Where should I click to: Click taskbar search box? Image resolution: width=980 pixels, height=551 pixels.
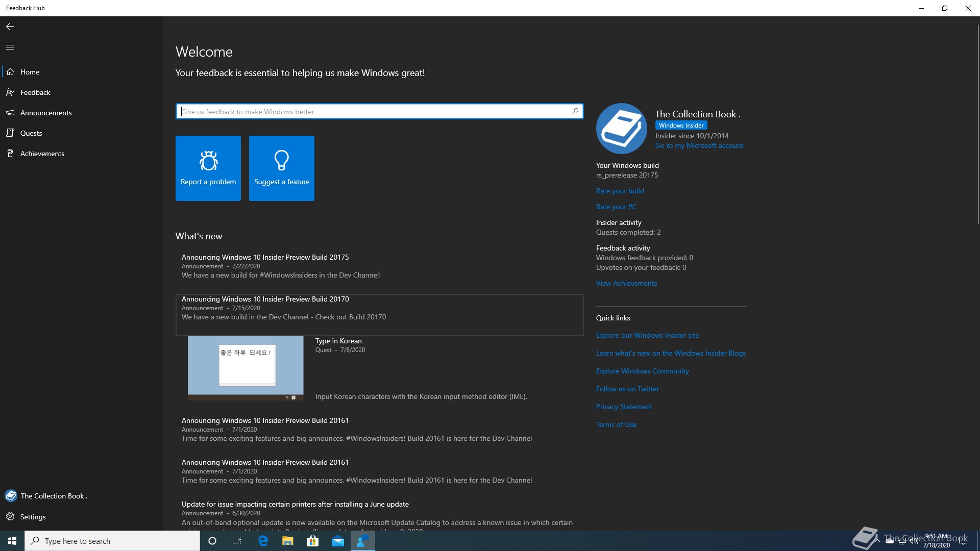click(112, 541)
